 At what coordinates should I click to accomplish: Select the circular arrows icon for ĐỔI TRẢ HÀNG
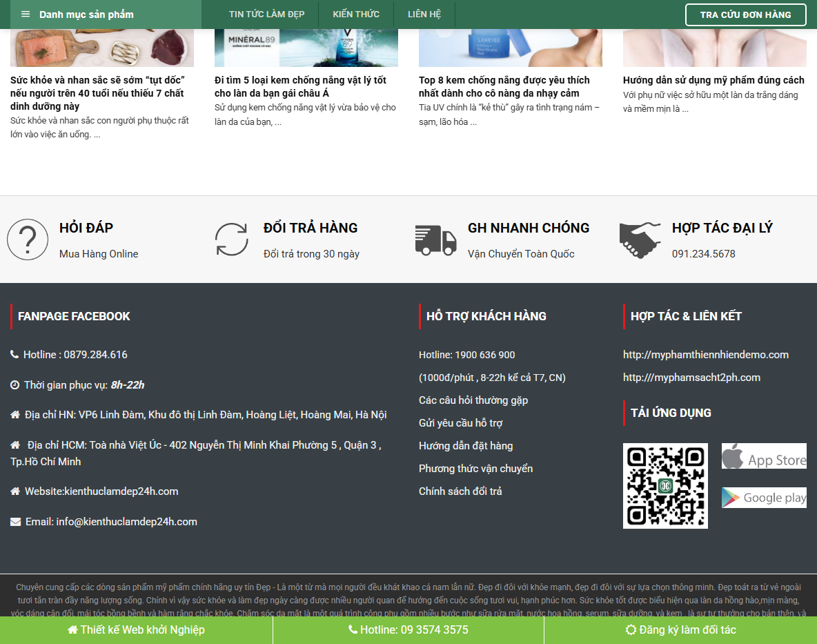point(231,240)
